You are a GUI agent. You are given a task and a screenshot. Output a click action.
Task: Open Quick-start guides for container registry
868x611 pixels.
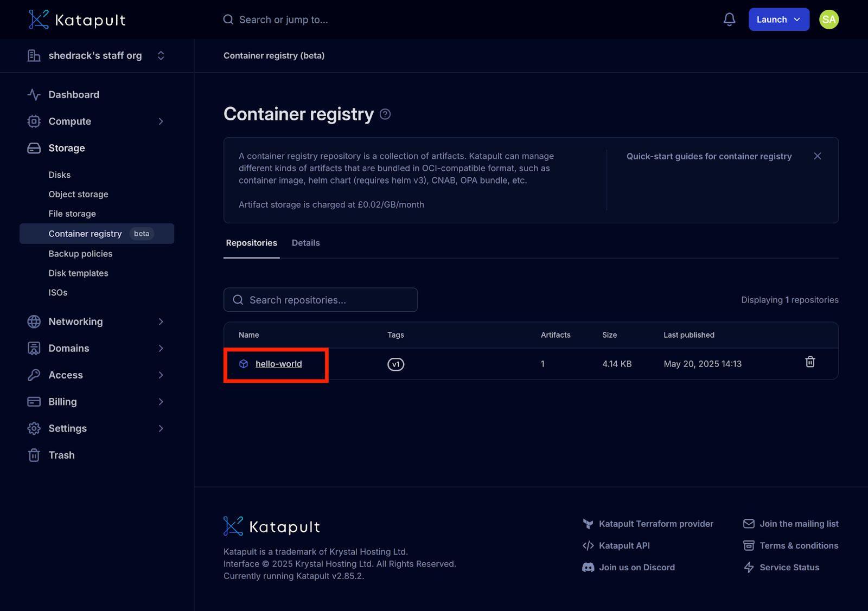(x=709, y=156)
